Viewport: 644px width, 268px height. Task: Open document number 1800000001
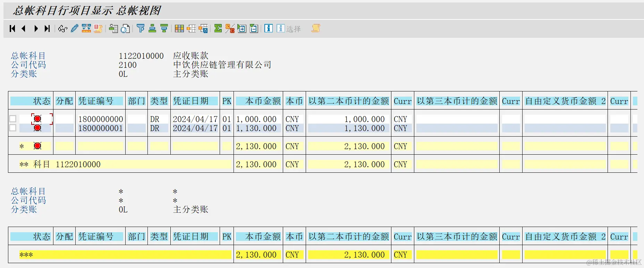(101, 128)
